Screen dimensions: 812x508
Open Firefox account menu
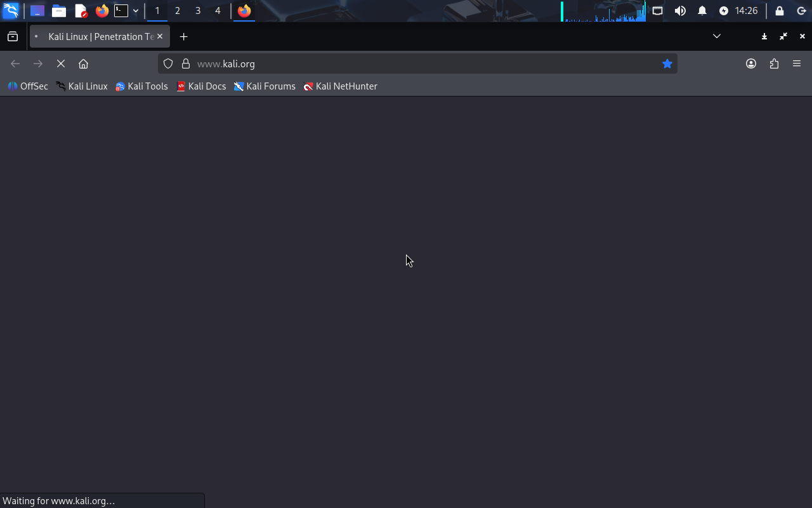click(751, 63)
